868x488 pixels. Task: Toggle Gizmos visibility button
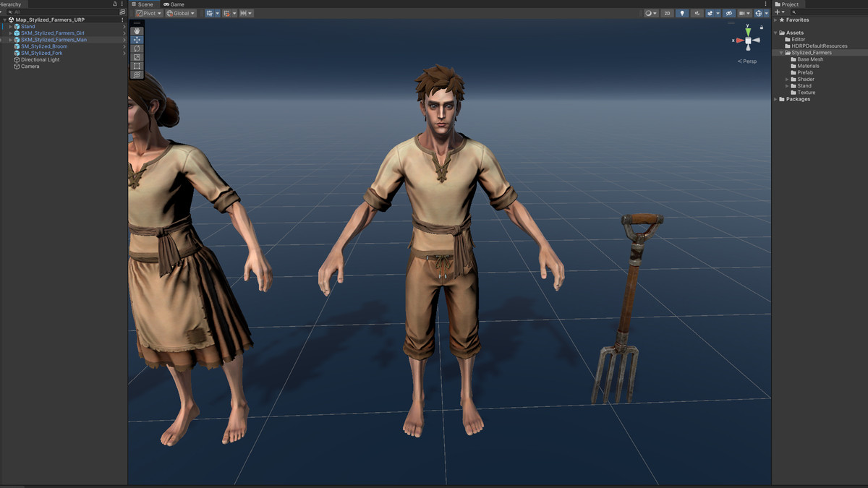click(758, 13)
